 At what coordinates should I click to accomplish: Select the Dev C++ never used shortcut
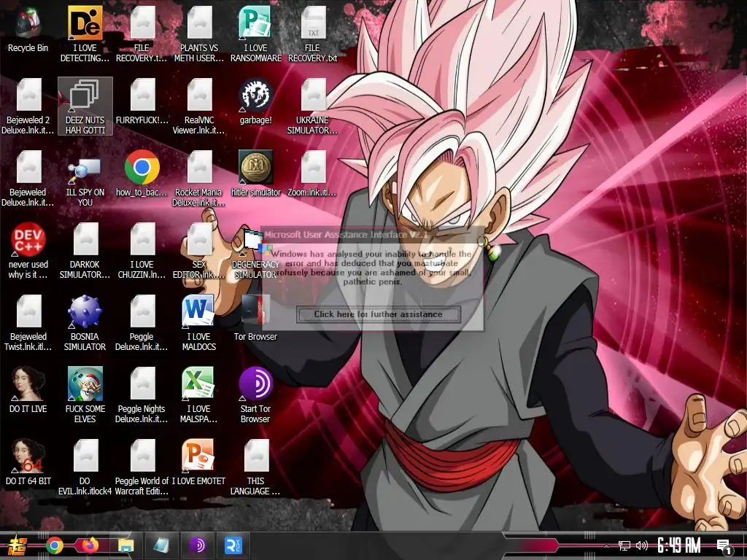pos(28,251)
